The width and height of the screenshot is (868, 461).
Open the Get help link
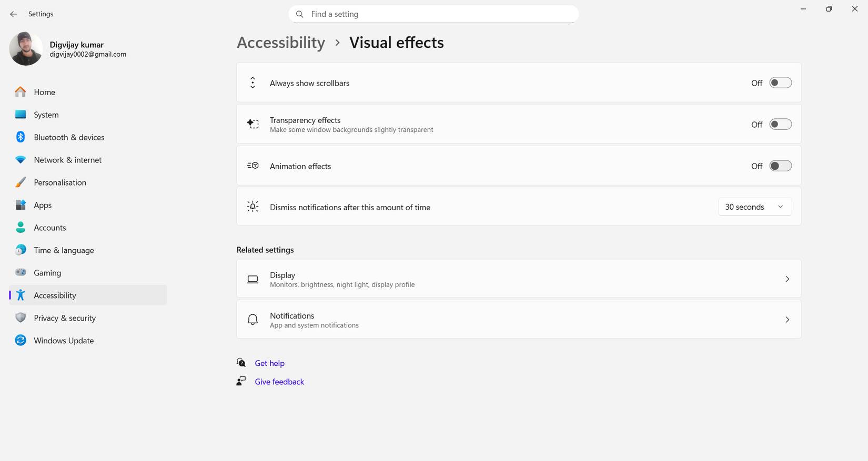(269, 363)
